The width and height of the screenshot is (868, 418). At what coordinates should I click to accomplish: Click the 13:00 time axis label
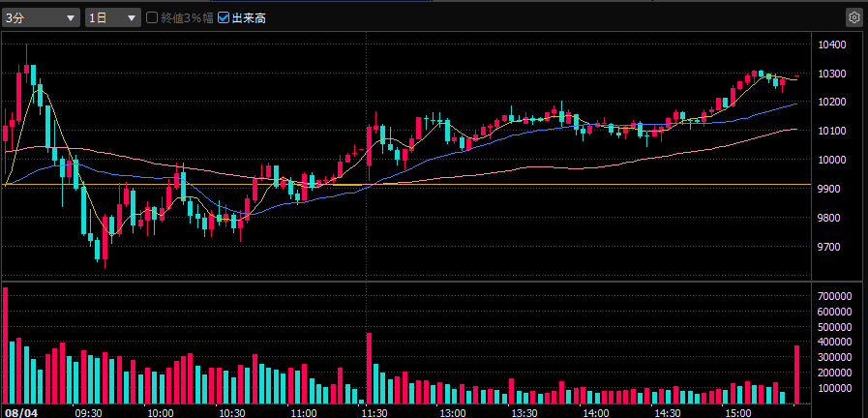coord(452,412)
